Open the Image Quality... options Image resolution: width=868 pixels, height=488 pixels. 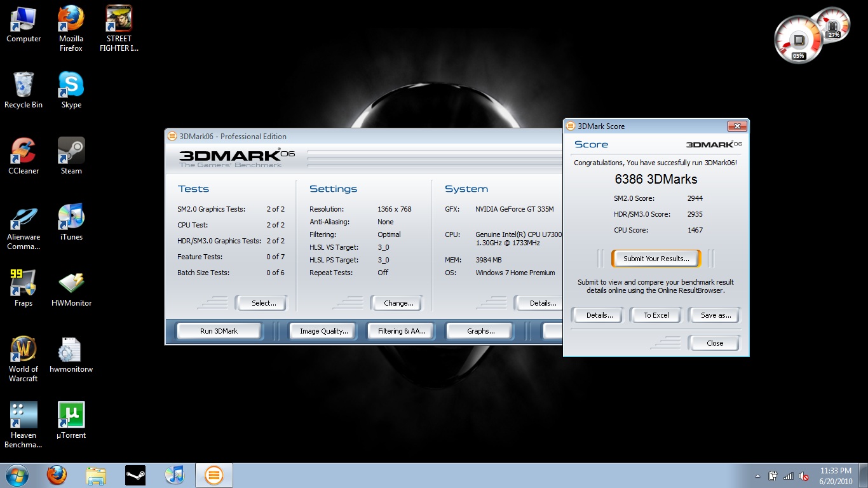324,331
